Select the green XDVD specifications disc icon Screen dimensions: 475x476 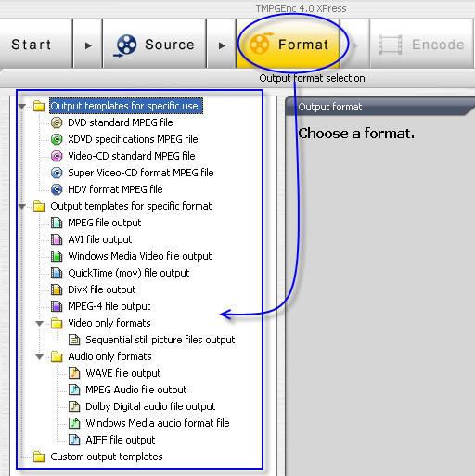[x=57, y=139]
